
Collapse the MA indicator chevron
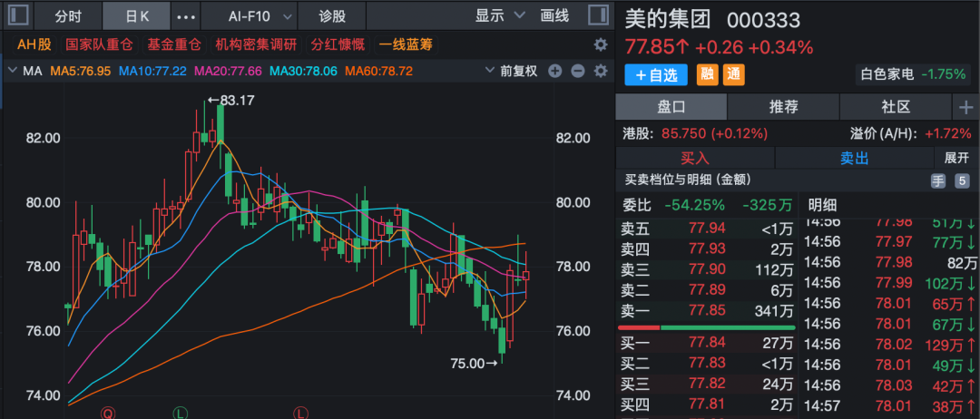point(12,72)
